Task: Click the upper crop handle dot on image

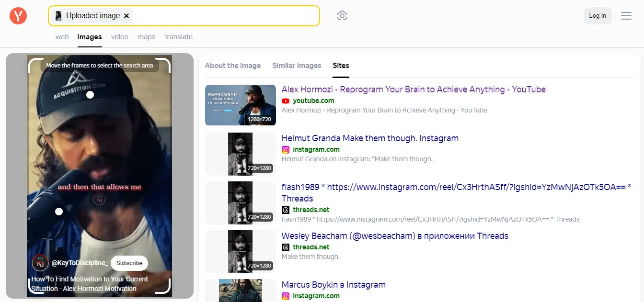Action: (90, 95)
